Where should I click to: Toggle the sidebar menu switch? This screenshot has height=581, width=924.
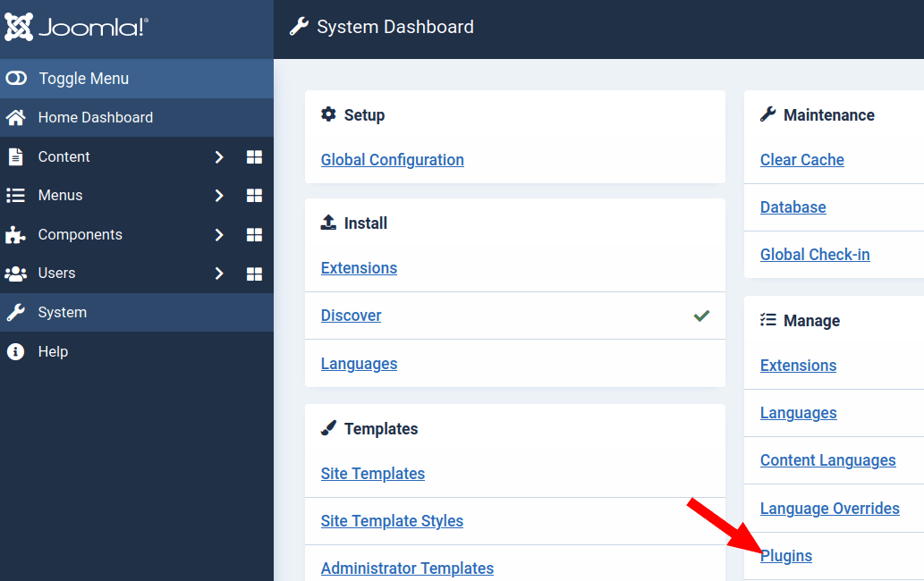16,79
